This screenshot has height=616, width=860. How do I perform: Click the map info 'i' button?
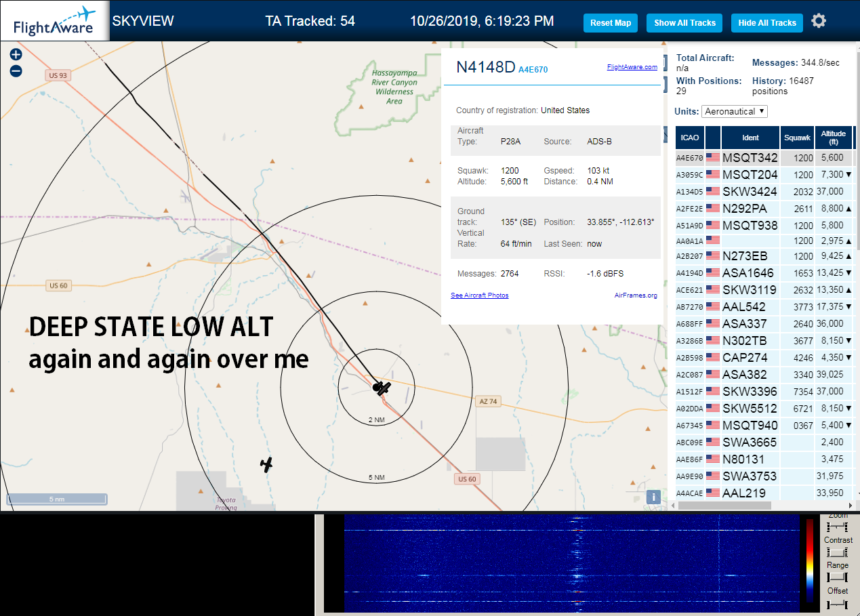point(653,497)
